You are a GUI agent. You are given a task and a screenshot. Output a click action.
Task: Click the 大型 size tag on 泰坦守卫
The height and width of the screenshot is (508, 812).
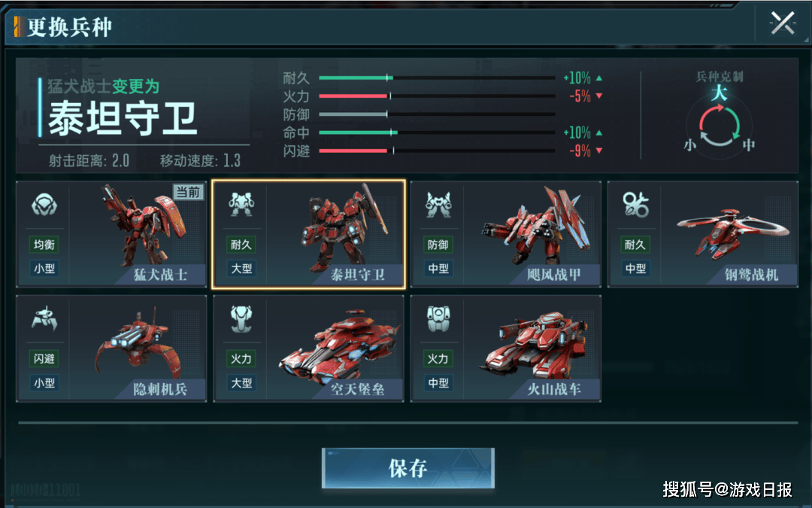tap(241, 269)
